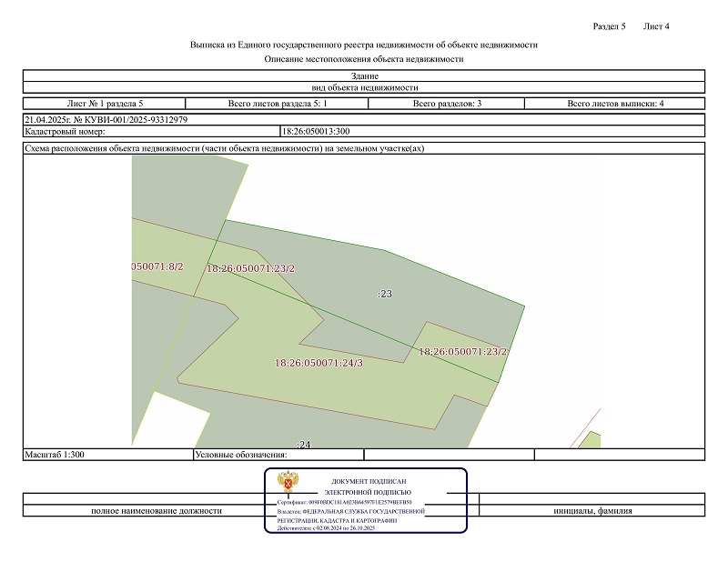The height and width of the screenshot is (562, 728).
Task: Click the 'Всего листов выписки: 4' cell
Action: point(616,104)
